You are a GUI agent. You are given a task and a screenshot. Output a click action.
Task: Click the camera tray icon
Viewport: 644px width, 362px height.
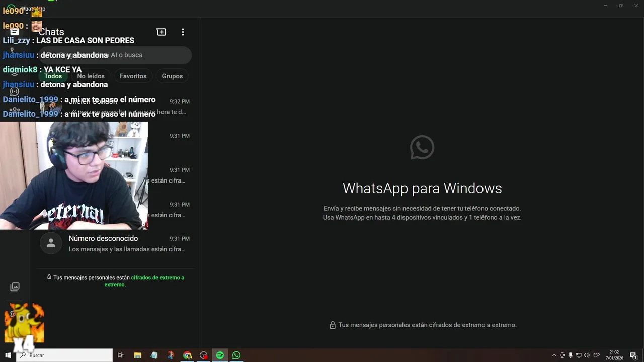(562, 355)
